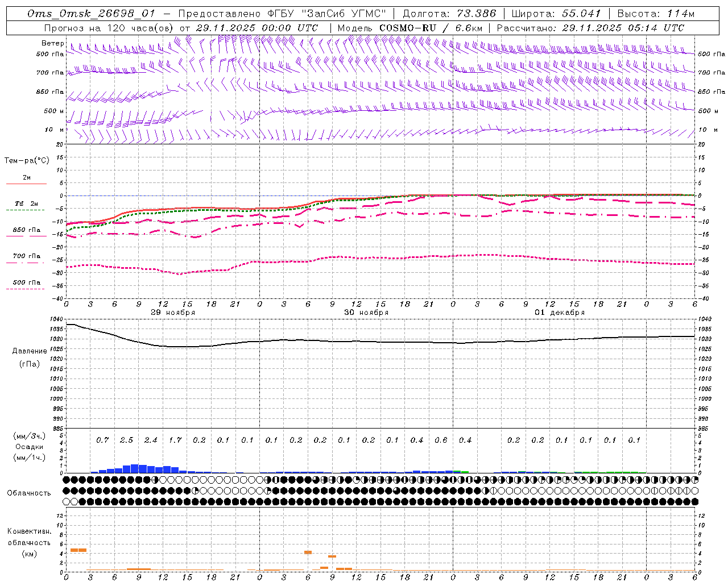Select the 2.4 precipitation value
The width and height of the screenshot is (728, 582).
pyautogui.click(x=151, y=440)
